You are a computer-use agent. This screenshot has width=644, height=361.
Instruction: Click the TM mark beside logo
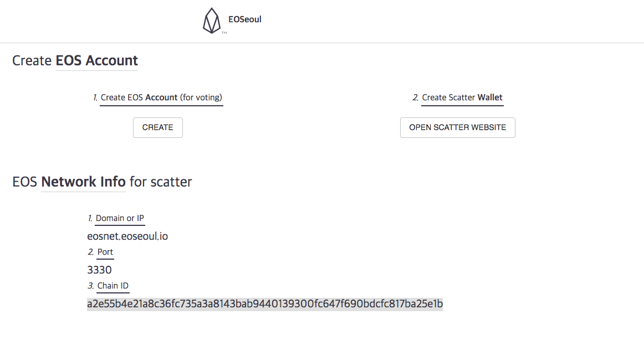224,33
